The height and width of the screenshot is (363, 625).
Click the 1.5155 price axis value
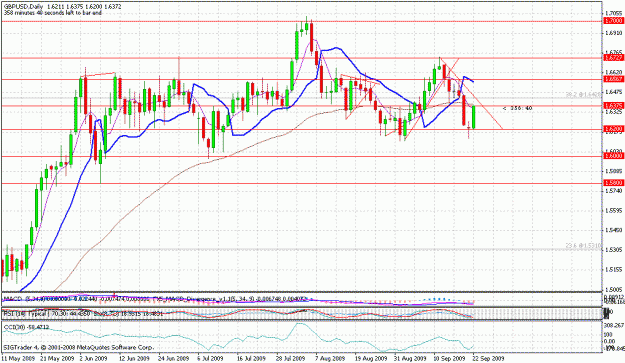click(614, 270)
